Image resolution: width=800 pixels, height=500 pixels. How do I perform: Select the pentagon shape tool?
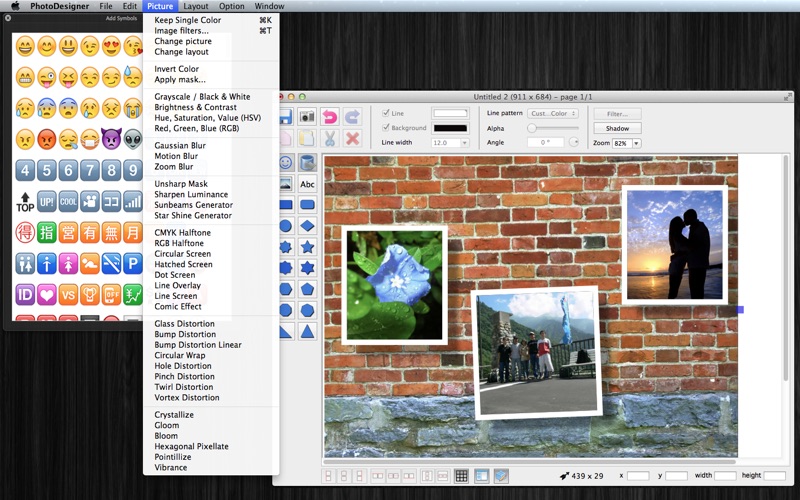click(x=307, y=289)
